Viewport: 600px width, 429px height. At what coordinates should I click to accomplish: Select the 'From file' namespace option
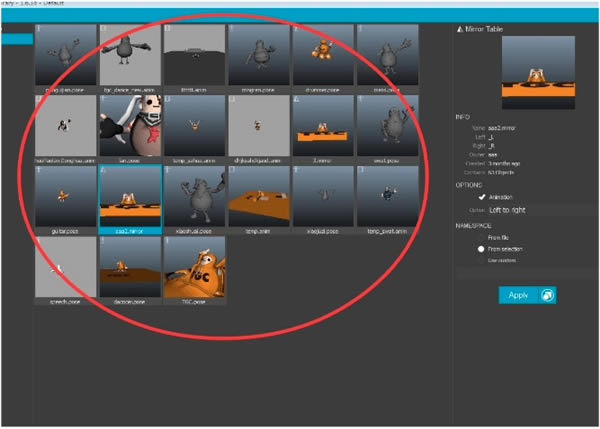click(483, 237)
